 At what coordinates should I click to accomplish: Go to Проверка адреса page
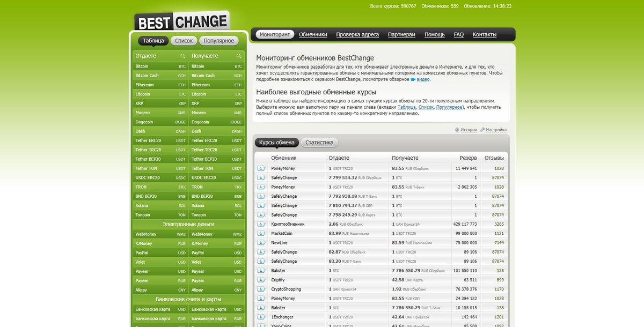tap(357, 34)
